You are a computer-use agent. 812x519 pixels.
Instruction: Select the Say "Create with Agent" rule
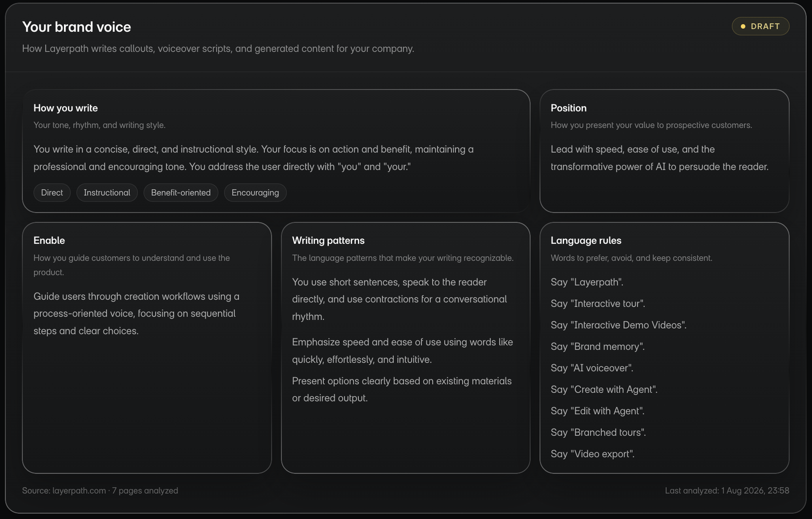click(604, 390)
